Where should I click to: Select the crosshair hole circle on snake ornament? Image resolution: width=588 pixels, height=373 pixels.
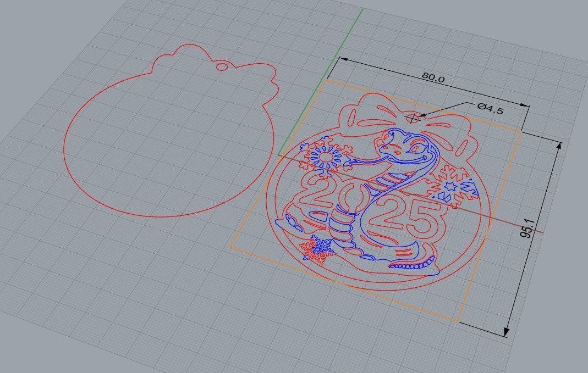(412, 118)
